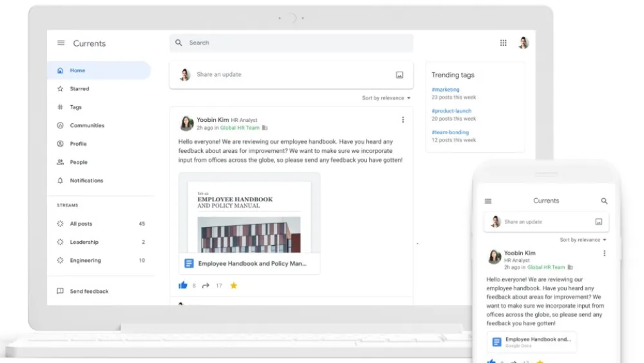Click the share count 17 on desktop post

[x=219, y=286]
